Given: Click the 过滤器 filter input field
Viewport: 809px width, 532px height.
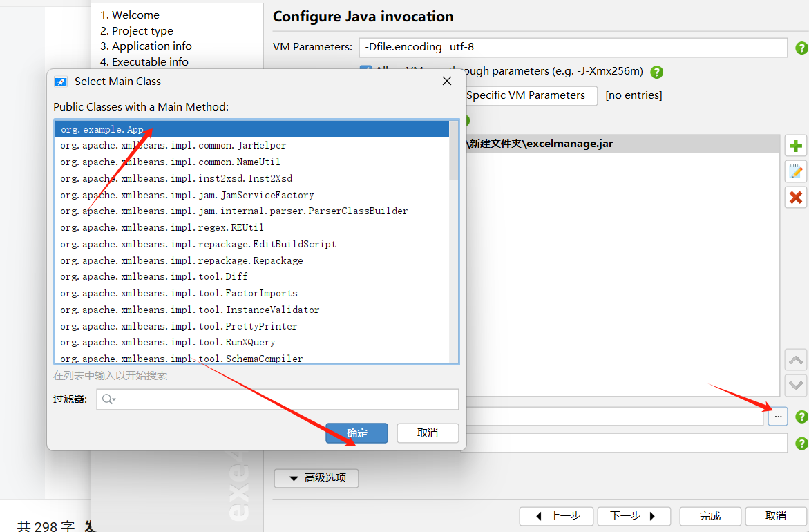Looking at the screenshot, I should point(278,399).
